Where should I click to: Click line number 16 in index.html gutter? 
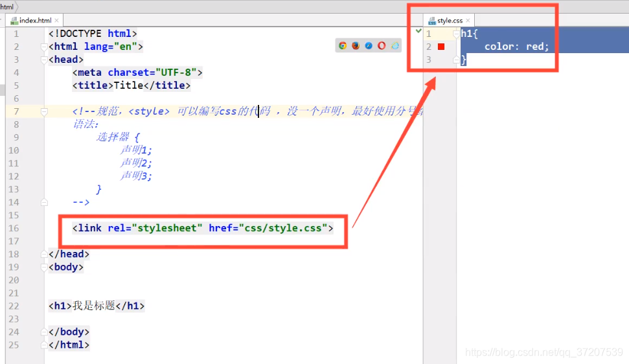14,228
